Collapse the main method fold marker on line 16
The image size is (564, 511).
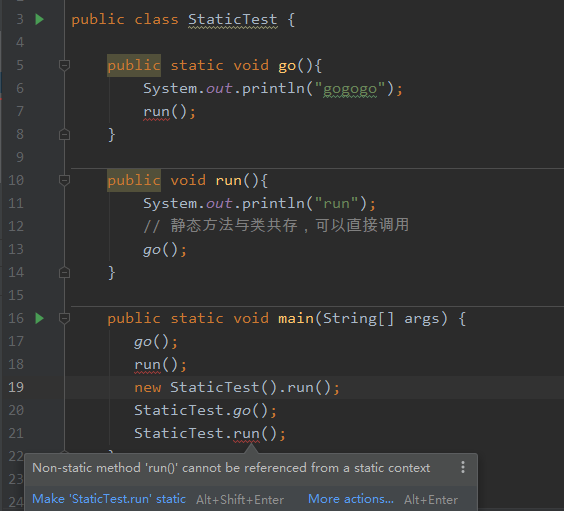[x=64, y=318]
